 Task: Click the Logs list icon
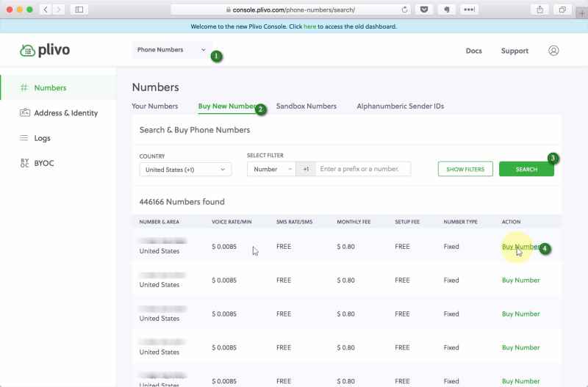(x=24, y=138)
